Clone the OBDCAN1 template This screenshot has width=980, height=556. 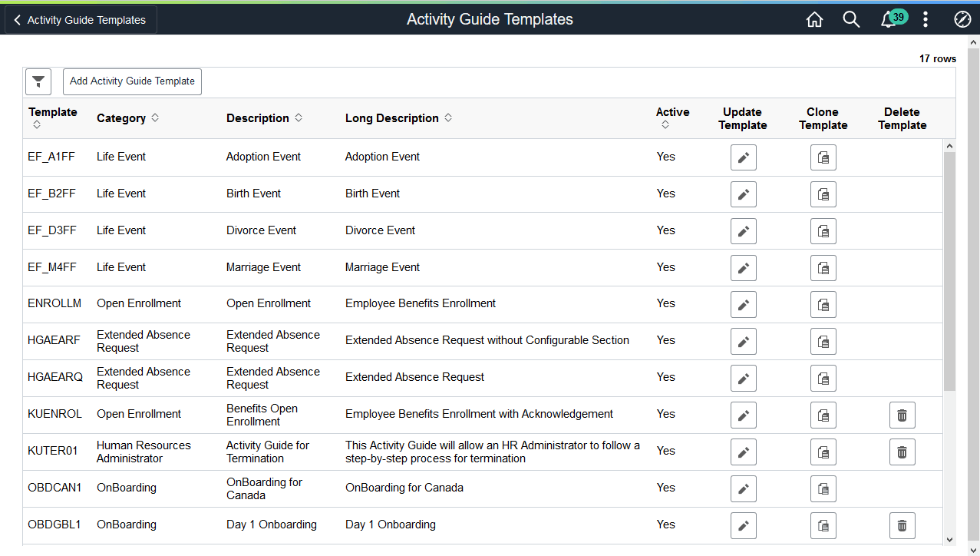823,489
